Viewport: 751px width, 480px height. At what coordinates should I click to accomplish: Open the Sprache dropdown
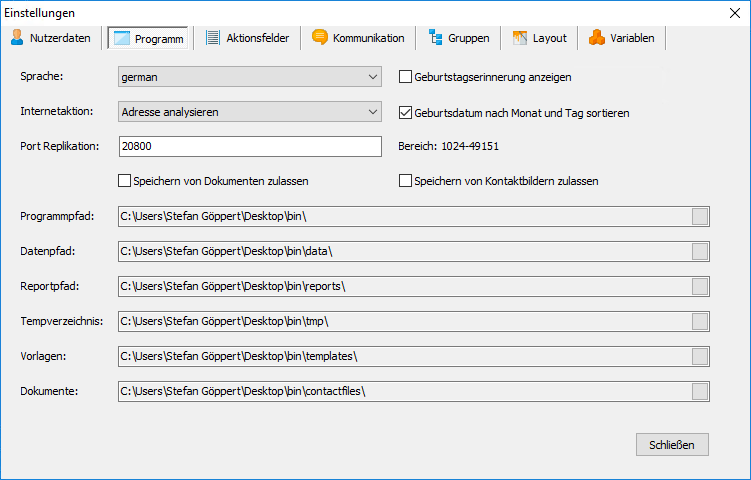(x=250, y=77)
